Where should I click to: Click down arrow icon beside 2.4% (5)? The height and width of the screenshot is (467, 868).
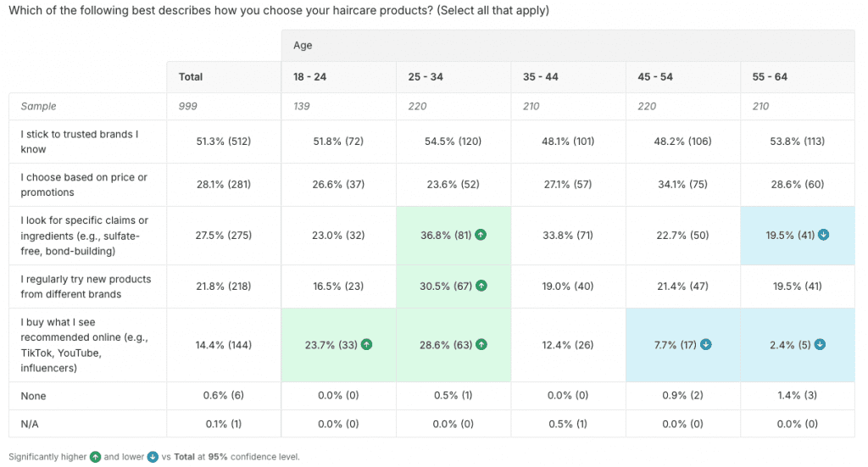(821, 345)
